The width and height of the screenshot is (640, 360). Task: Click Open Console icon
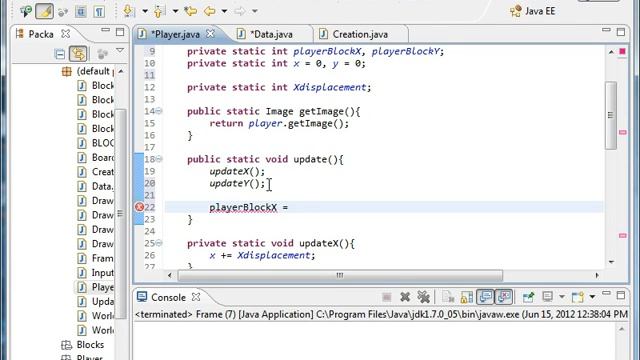pyautogui.click(x=578, y=297)
